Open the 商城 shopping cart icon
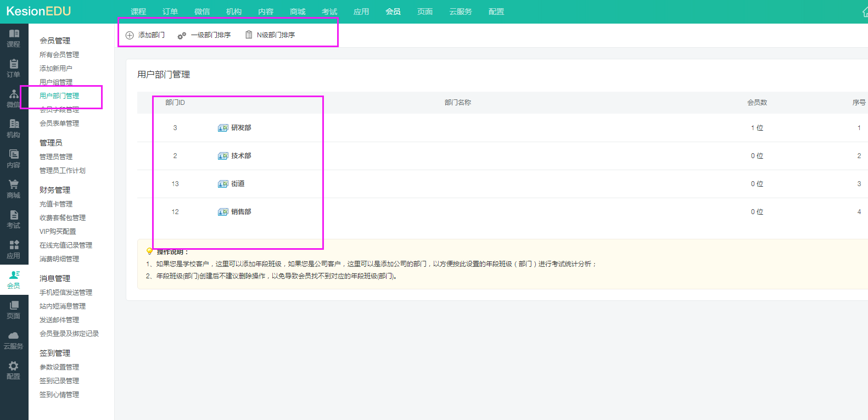 point(14,185)
